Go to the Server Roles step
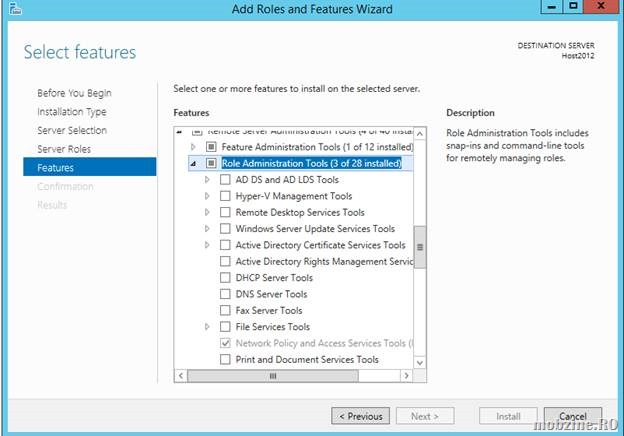This screenshot has width=624, height=436. pyautogui.click(x=64, y=149)
